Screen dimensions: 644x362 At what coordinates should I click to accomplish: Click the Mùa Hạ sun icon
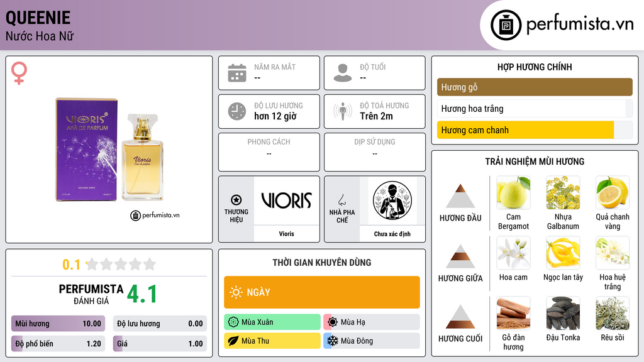(333, 322)
